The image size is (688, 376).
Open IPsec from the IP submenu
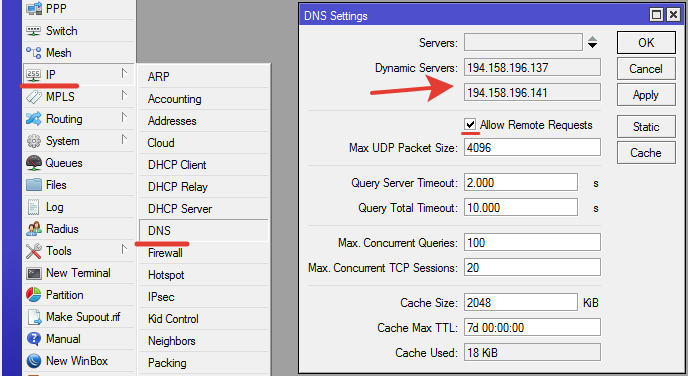(204, 297)
